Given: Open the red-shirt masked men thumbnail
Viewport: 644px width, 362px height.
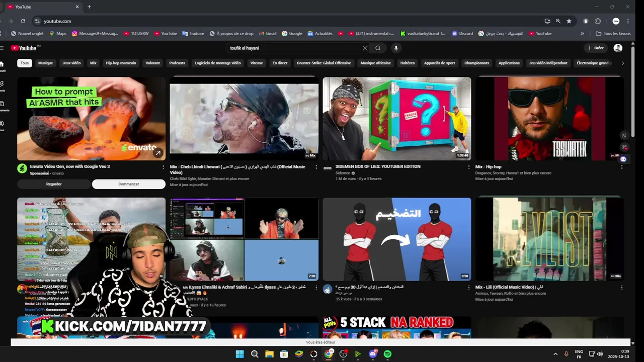Looking at the screenshot, I should point(397,239).
